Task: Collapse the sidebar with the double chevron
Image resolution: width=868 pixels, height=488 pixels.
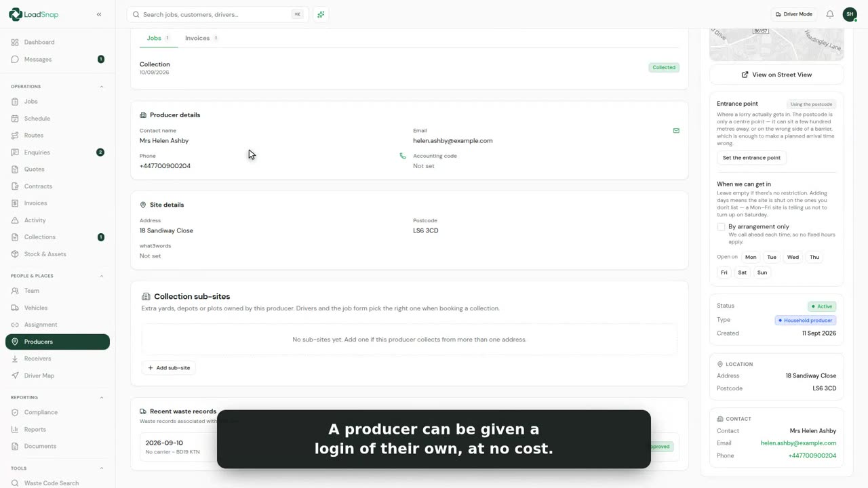Action: coord(99,14)
